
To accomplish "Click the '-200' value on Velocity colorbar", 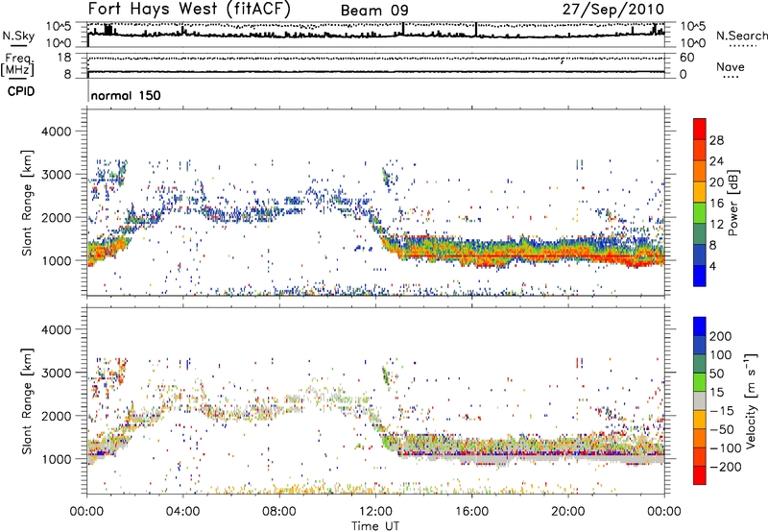I will point(725,467).
